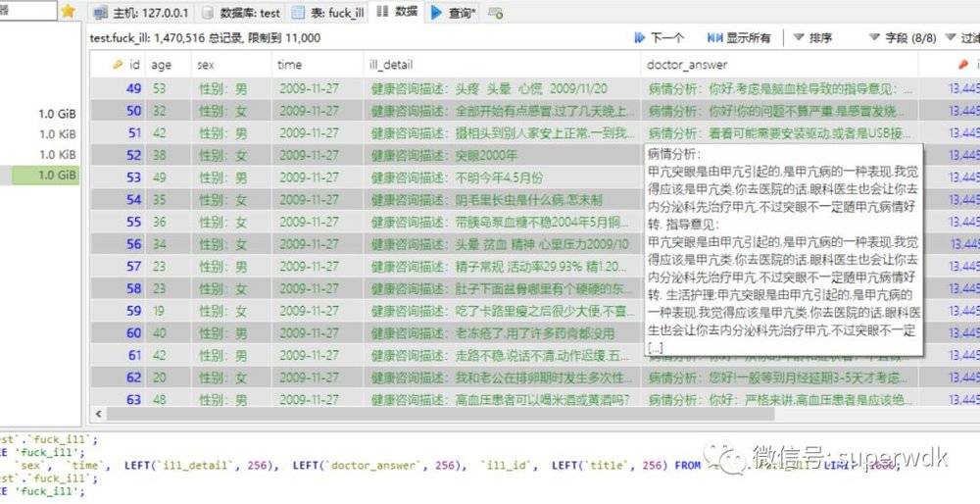Click the doctor_answer column header

(x=779, y=65)
